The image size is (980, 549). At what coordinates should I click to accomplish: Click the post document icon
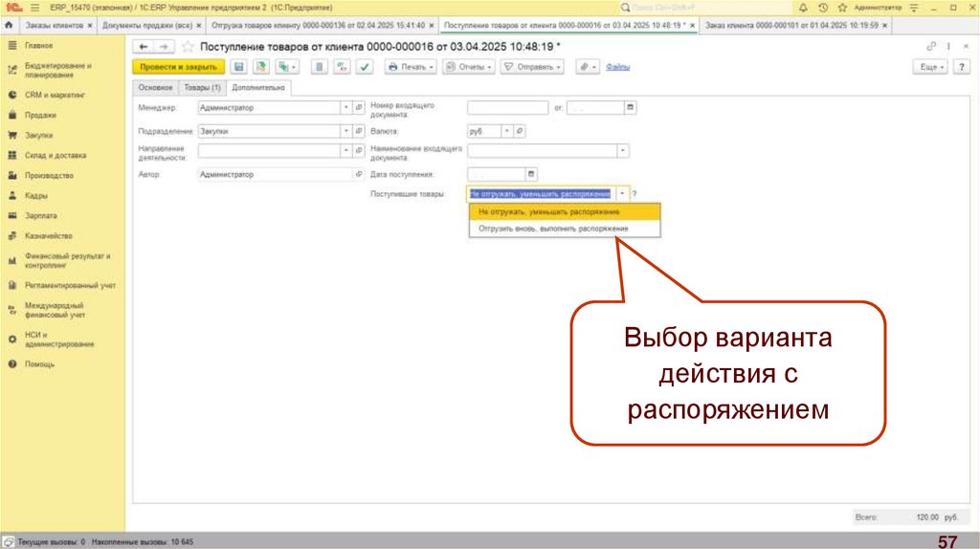[x=261, y=67]
